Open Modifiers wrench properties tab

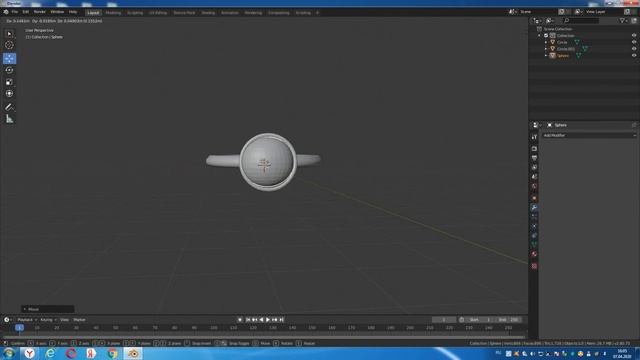tap(534, 208)
